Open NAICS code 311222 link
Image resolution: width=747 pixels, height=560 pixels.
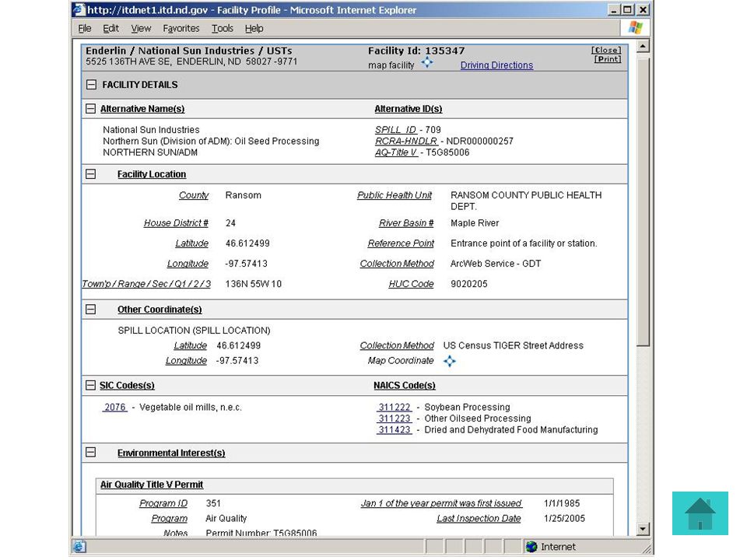click(x=394, y=407)
